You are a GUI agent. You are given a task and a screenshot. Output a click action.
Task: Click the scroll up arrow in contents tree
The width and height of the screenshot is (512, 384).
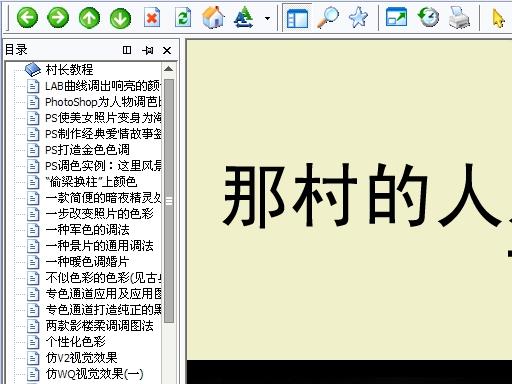pyautogui.click(x=169, y=69)
